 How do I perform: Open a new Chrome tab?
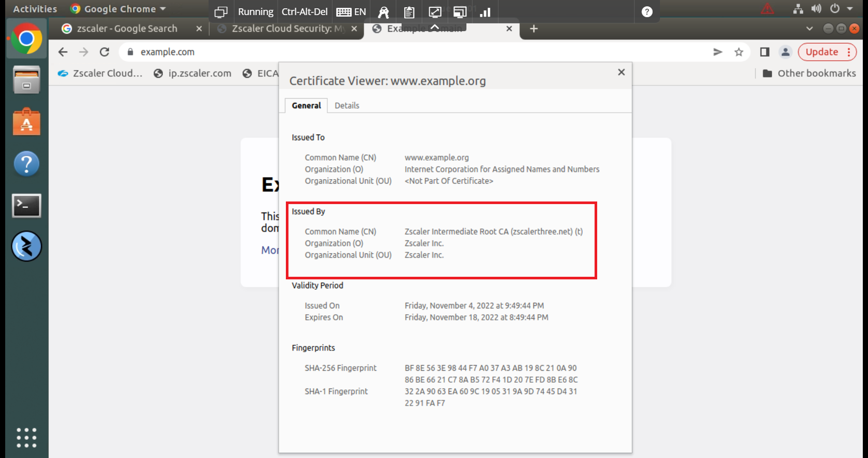533,29
